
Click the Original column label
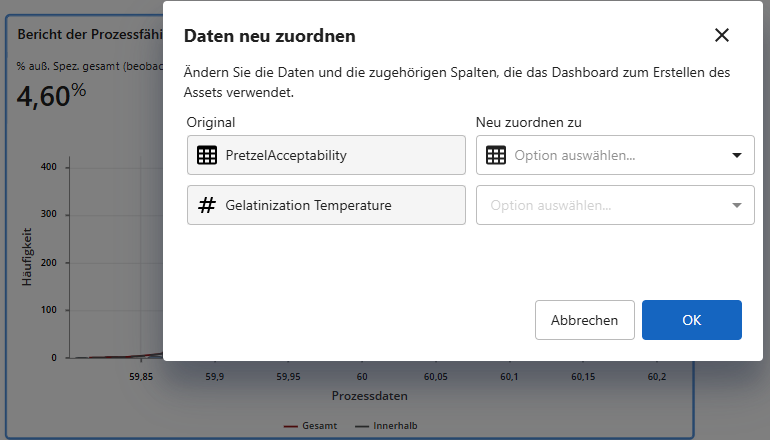tap(211, 122)
